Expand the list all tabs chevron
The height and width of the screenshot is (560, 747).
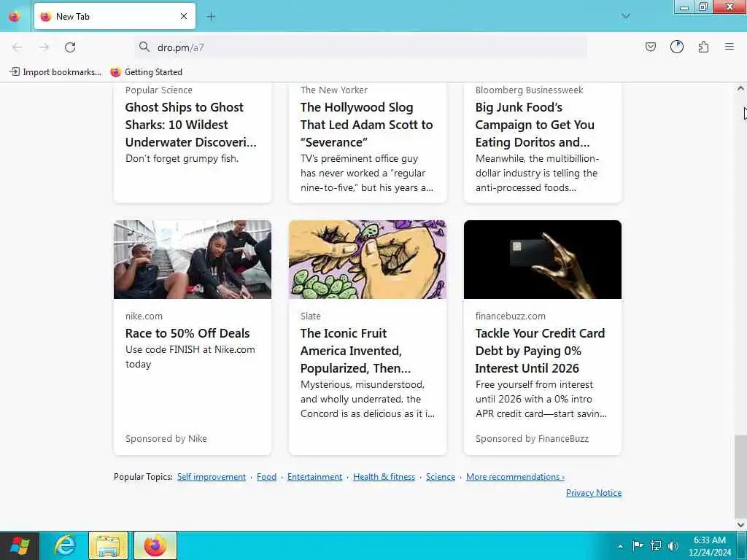[625, 16]
